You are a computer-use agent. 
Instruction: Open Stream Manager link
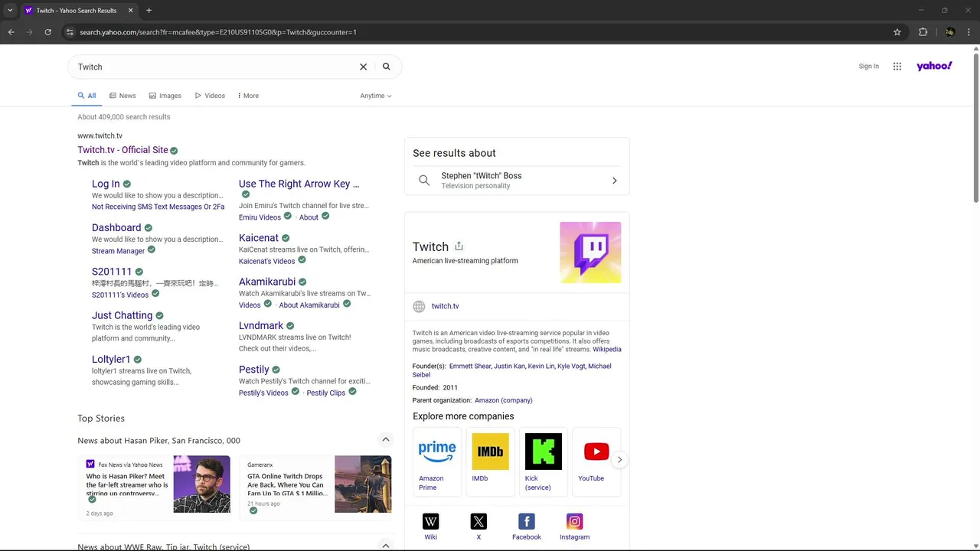pos(118,251)
